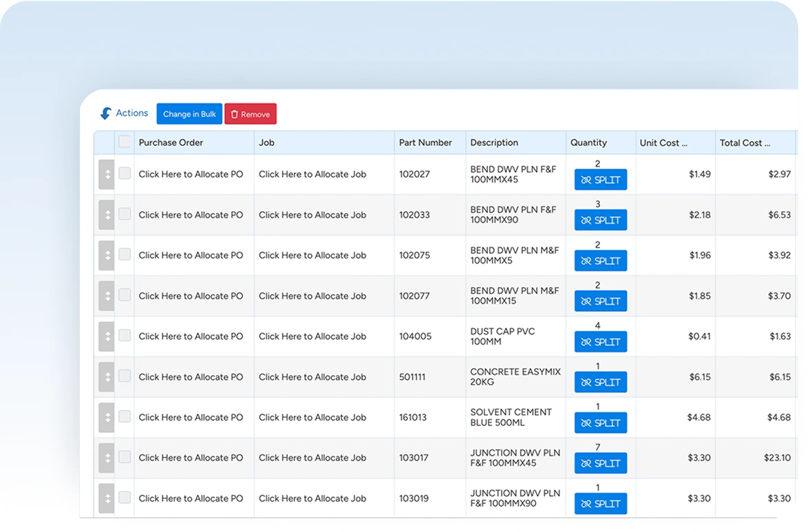Split quantity for part 102033
Image resolution: width=812 pixels, height=532 pixels.
pyautogui.click(x=600, y=220)
